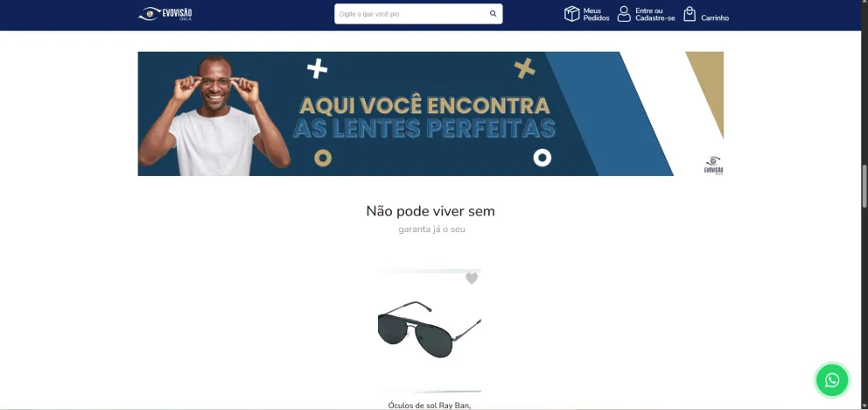Start a chat via WhatsApp button
This screenshot has height=410, width=868.
(831, 380)
